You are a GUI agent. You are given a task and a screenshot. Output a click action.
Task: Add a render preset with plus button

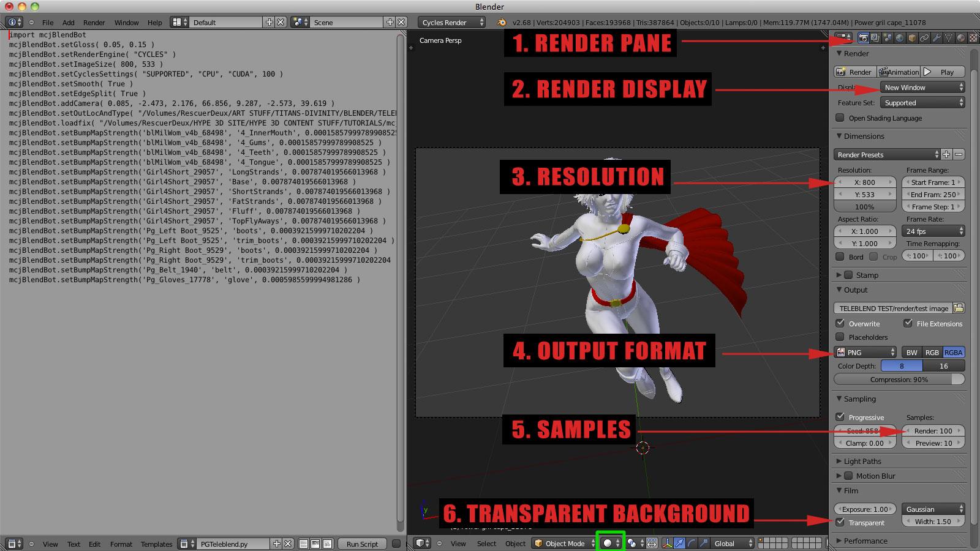946,154
